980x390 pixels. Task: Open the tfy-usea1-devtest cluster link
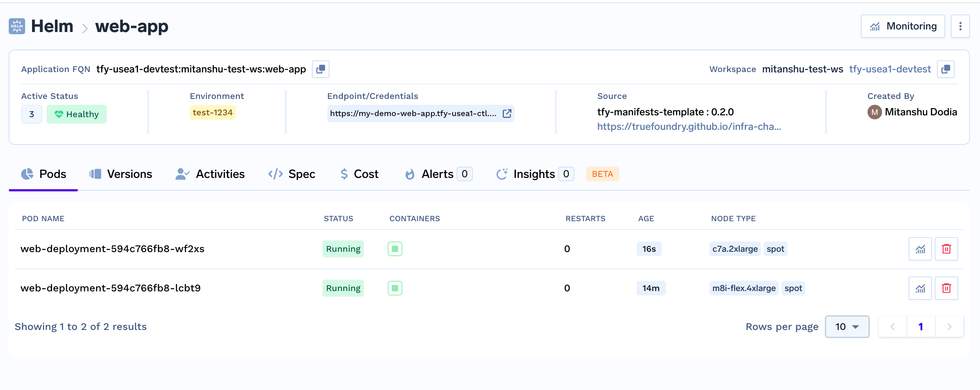pyautogui.click(x=890, y=69)
